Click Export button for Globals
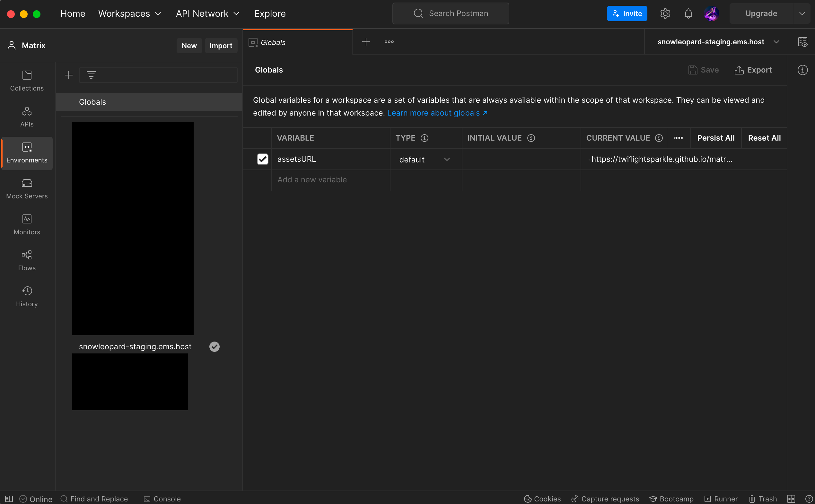815x504 pixels. pos(753,70)
